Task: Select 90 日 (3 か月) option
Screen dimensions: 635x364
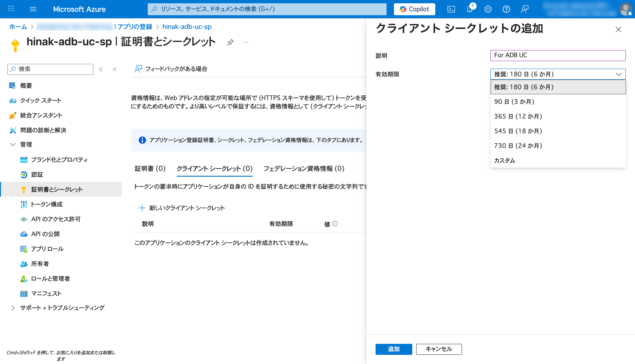Action: (x=514, y=101)
